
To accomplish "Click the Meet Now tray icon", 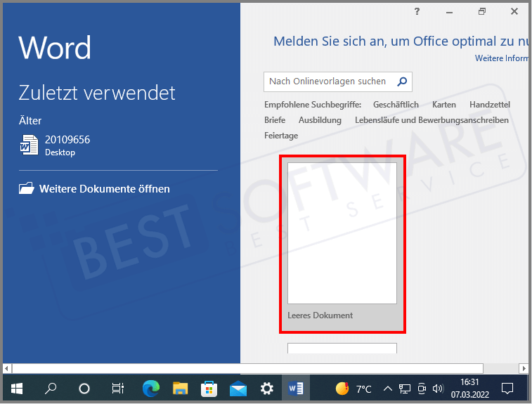I will tap(422, 389).
